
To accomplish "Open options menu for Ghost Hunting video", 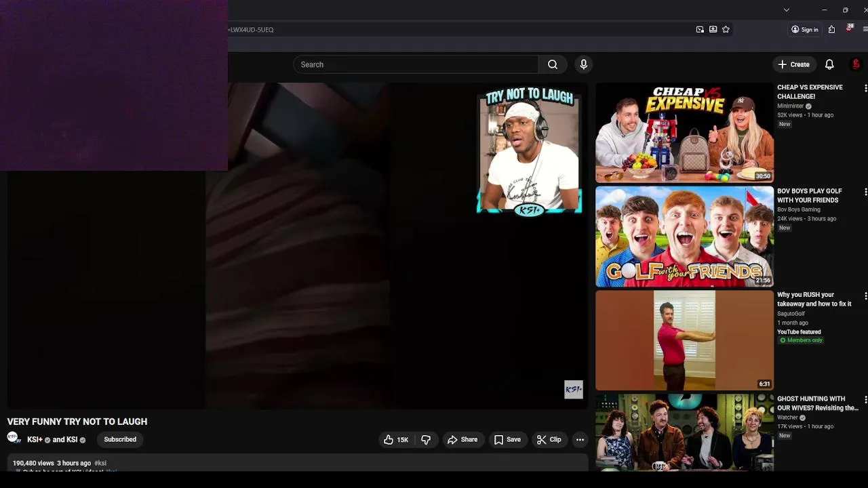I will click(865, 400).
